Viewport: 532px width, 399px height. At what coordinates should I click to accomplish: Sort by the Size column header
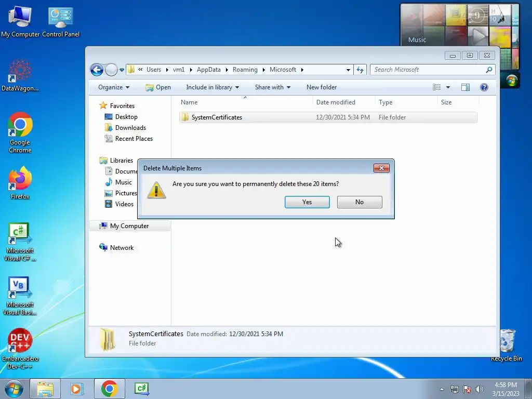[x=458, y=102]
